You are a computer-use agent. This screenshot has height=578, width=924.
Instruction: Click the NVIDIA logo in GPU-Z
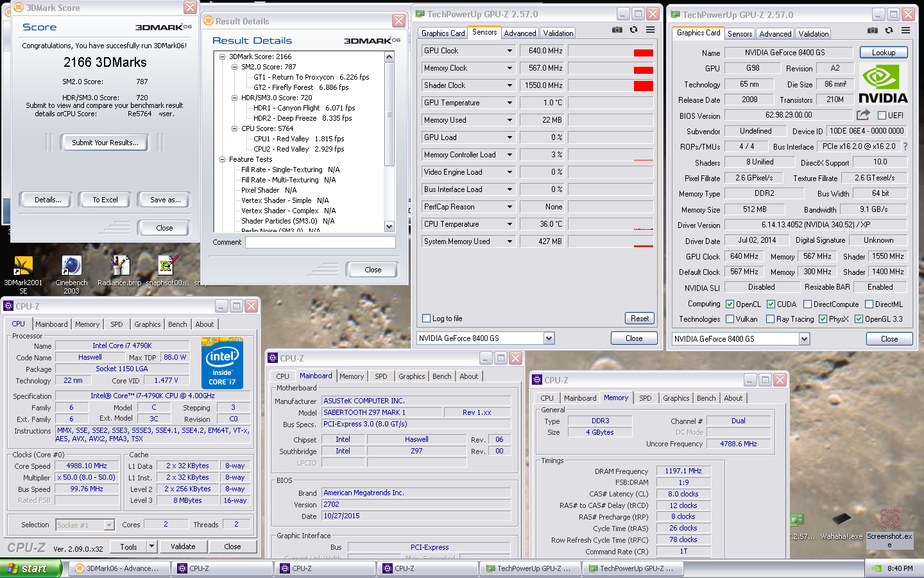(x=883, y=84)
